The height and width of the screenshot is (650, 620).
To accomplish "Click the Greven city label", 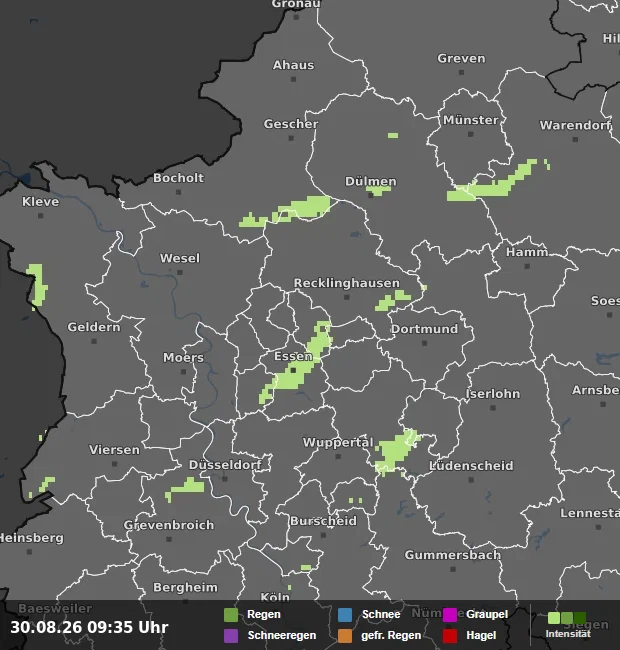I will [461, 58].
